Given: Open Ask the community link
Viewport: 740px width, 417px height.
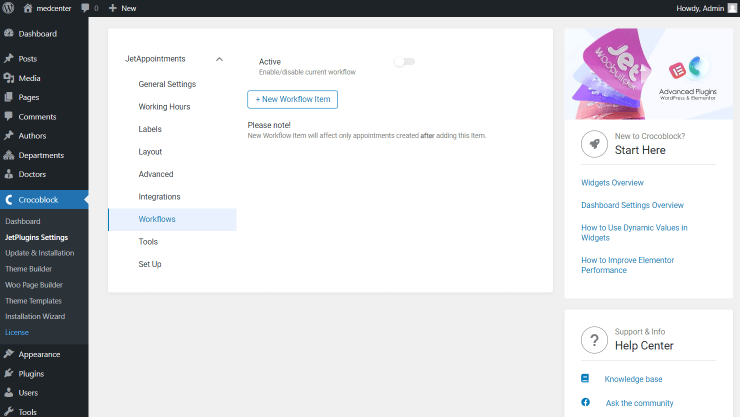Looking at the screenshot, I should 639,403.
